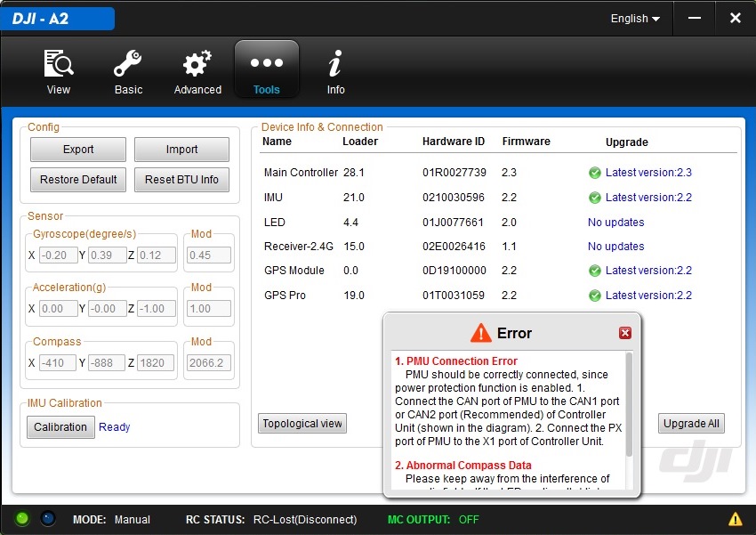
Task: Click GPS Pro latest version 2.2 link
Action: tap(648, 296)
